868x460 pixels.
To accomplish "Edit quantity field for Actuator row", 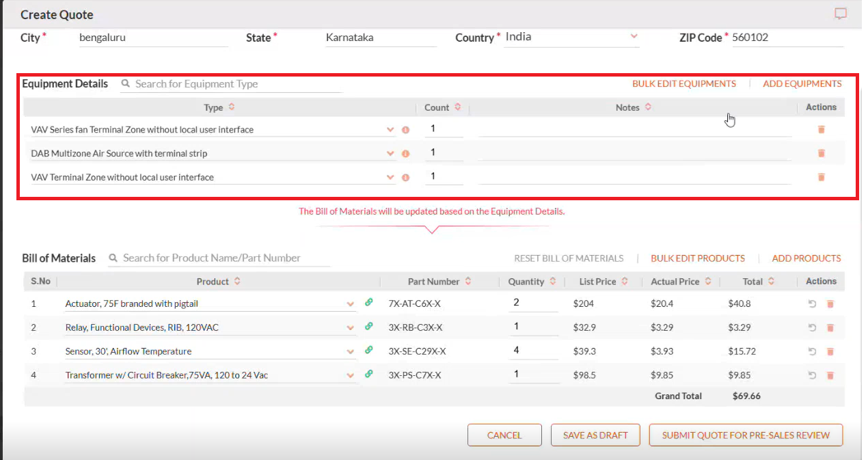I will [533, 303].
